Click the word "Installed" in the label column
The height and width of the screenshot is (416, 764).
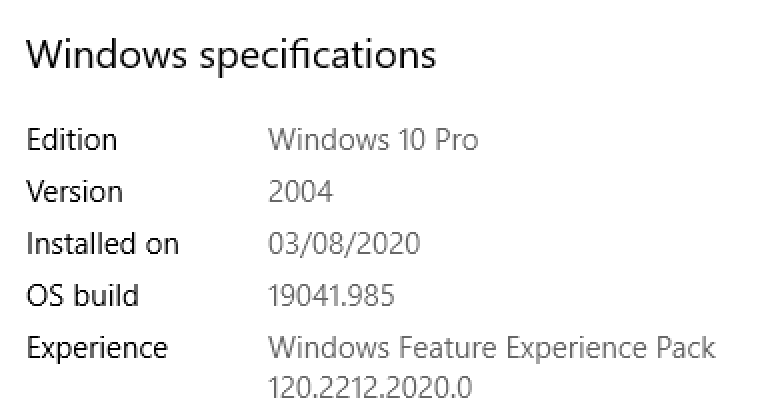click(76, 244)
